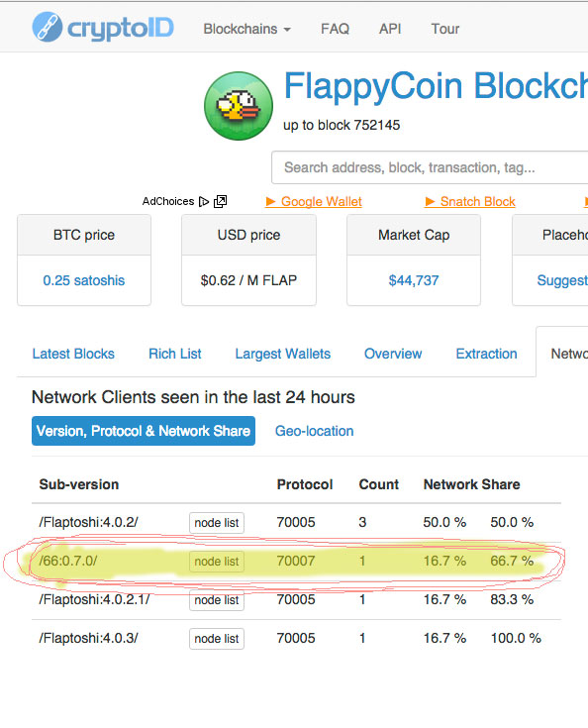Select Version, Protocol & Network Share pill
The image size is (588, 728).
click(144, 431)
